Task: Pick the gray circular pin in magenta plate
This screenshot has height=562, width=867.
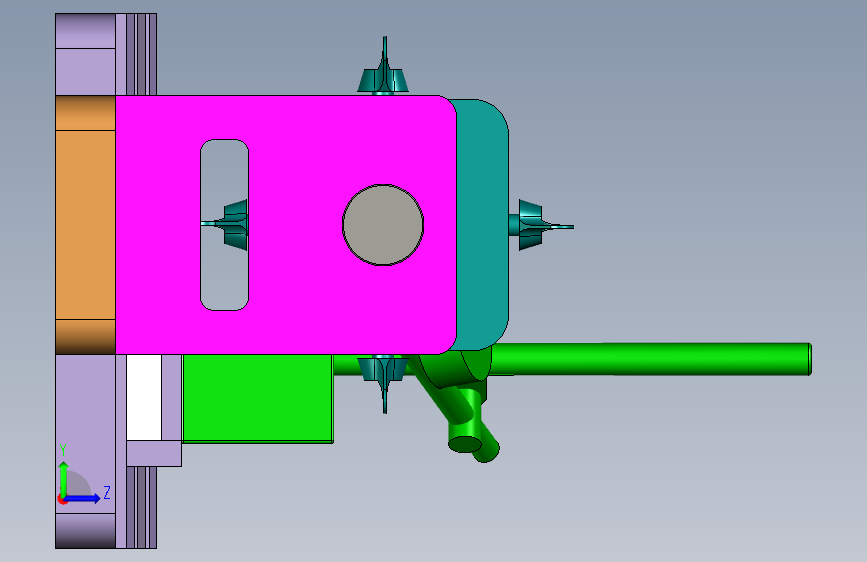Action: [x=383, y=225]
